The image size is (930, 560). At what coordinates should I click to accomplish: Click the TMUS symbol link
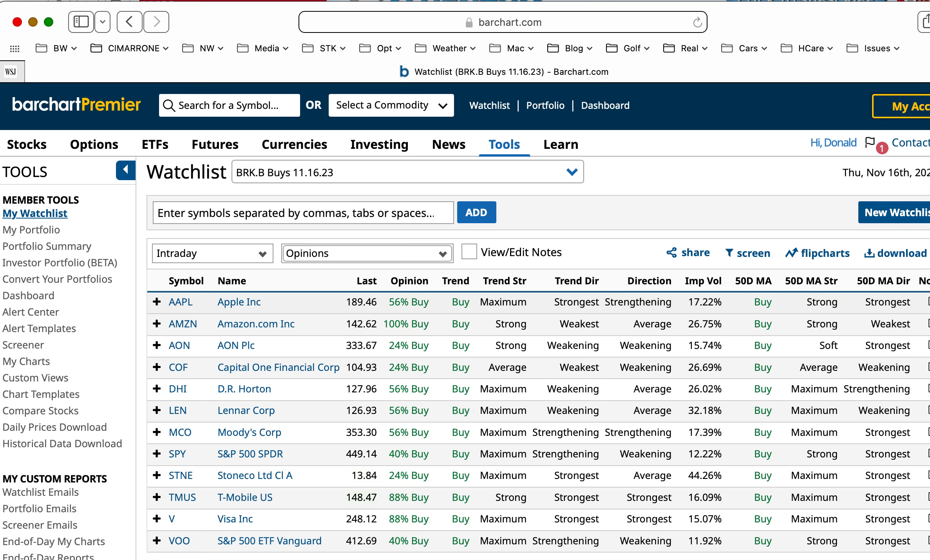(x=182, y=497)
